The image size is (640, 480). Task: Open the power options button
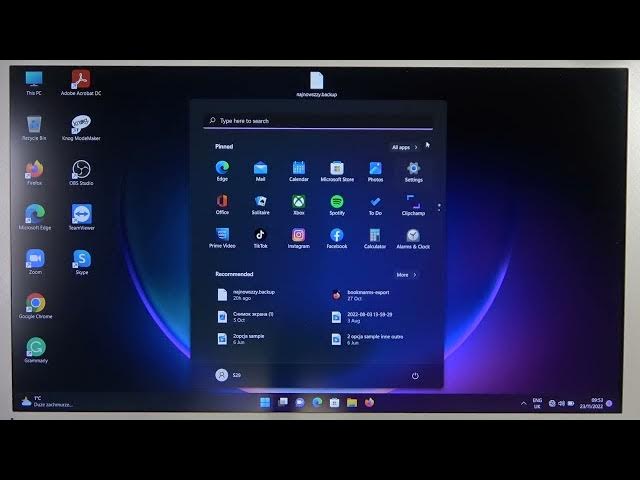tap(415, 376)
